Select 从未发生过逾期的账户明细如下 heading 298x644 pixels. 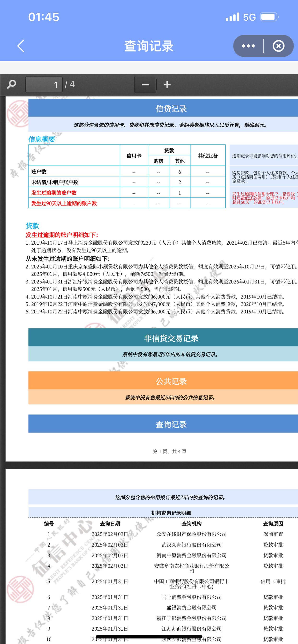click(x=68, y=259)
